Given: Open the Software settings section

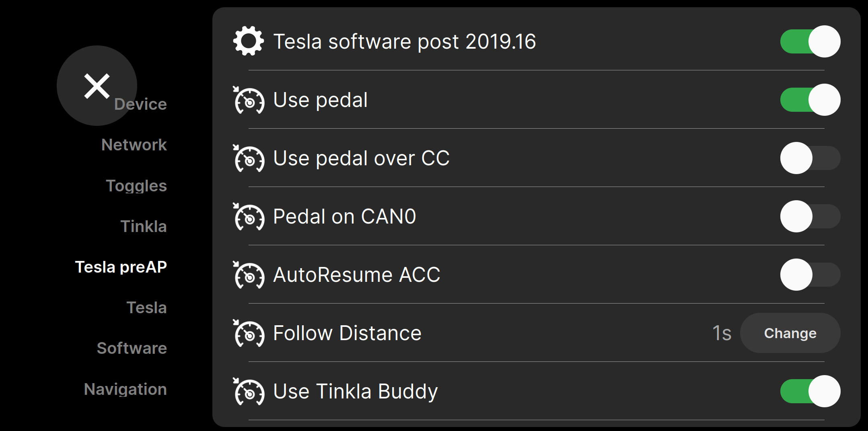Looking at the screenshot, I should 132,348.
